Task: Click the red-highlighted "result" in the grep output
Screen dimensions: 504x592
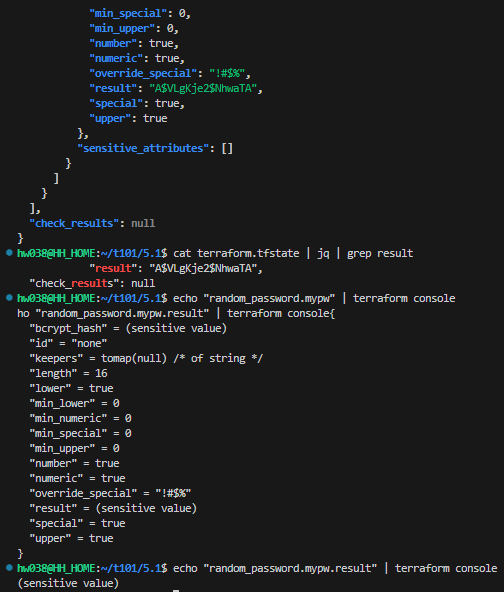Action: (x=113, y=268)
